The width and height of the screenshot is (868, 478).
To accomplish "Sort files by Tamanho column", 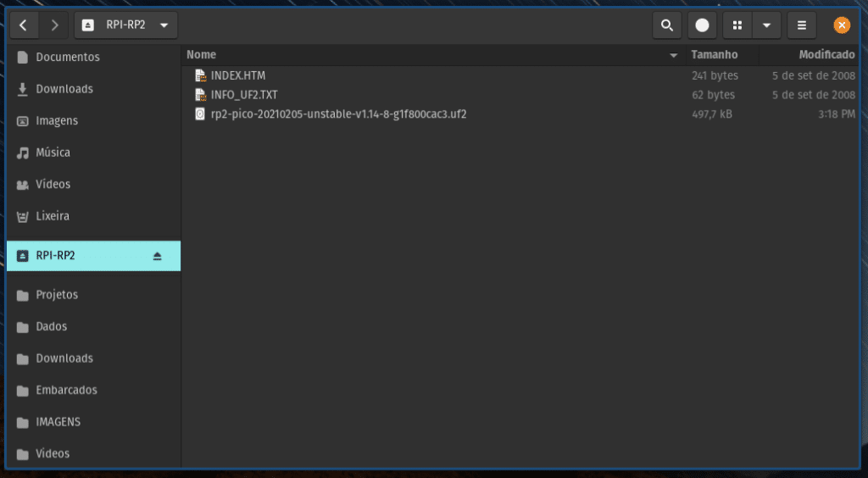I will tap(715, 54).
